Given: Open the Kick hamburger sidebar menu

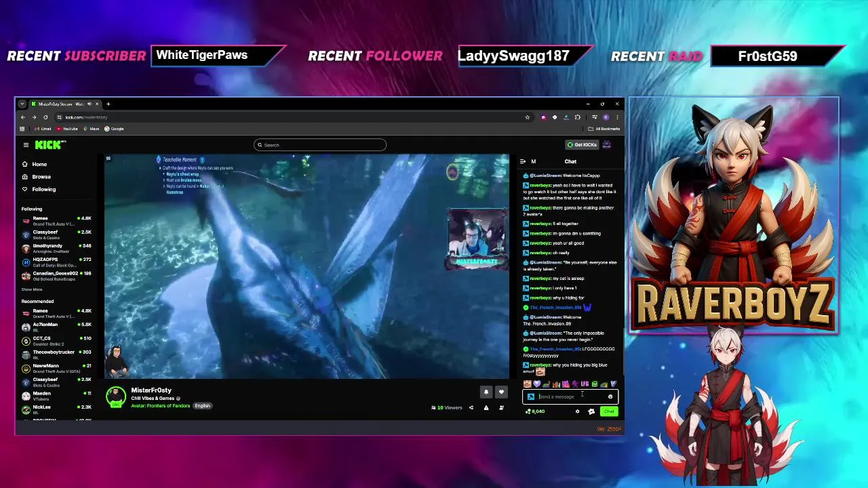Looking at the screenshot, I should tap(26, 144).
